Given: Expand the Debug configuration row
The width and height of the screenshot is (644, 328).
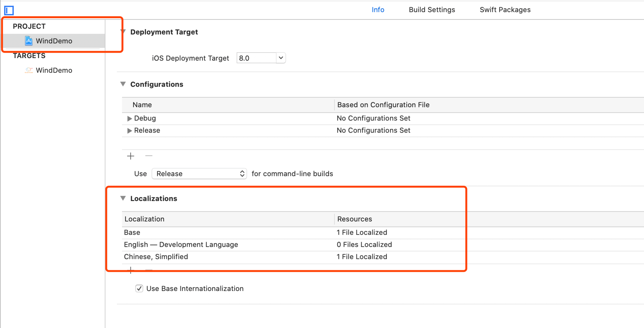Looking at the screenshot, I should [x=129, y=119].
